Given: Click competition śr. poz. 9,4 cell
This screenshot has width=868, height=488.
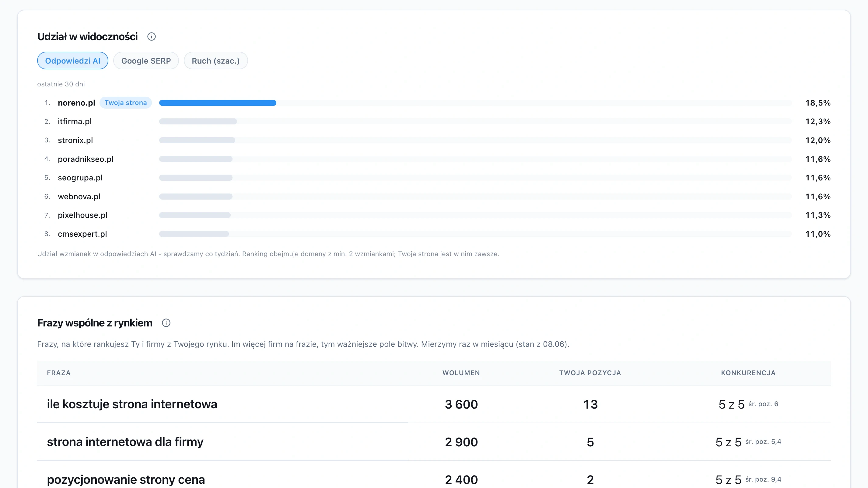Looking at the screenshot, I should click(x=748, y=479).
